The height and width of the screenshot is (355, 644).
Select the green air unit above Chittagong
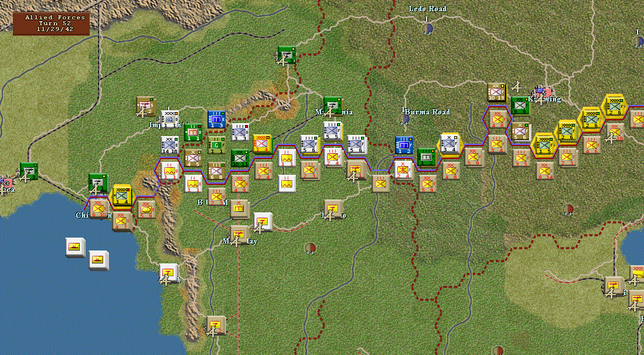click(98, 183)
